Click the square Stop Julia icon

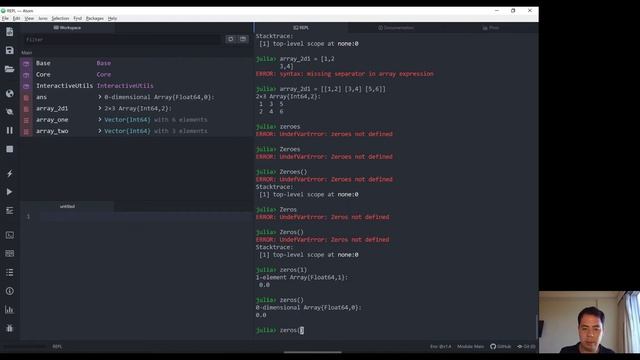pyautogui.click(x=9, y=149)
